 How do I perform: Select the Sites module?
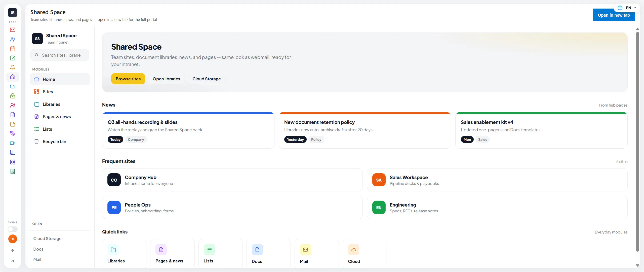(60, 92)
